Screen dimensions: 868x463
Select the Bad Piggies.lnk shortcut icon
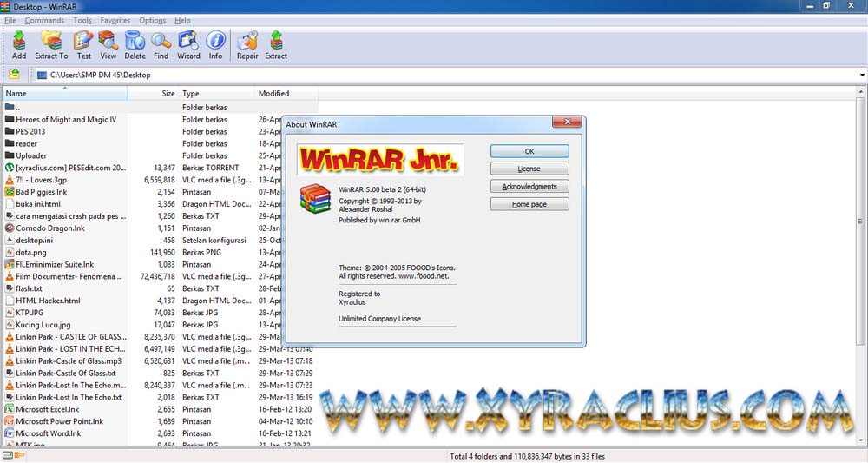pyautogui.click(x=10, y=192)
